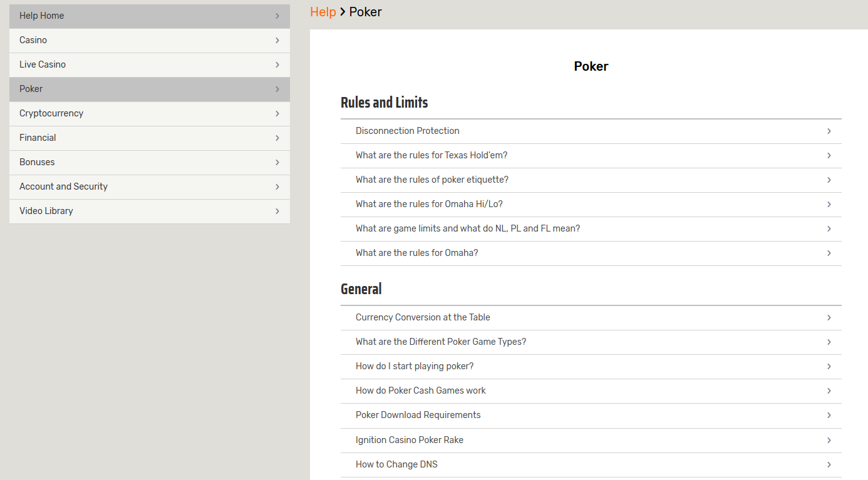Select Live Casino from the sidebar menu

click(x=43, y=64)
